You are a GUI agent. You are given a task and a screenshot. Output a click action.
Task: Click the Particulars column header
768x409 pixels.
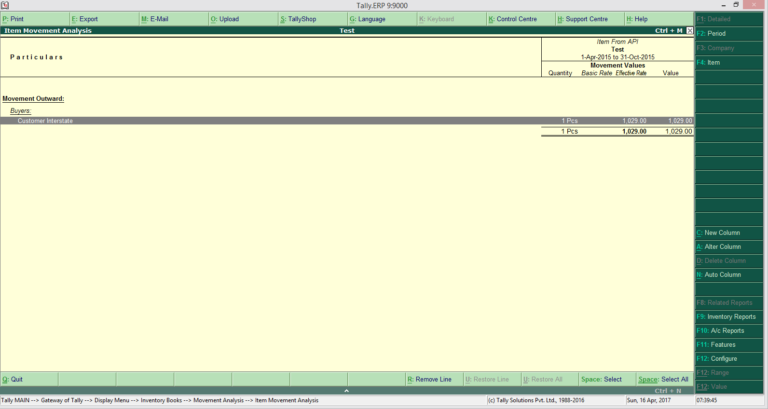click(x=36, y=57)
